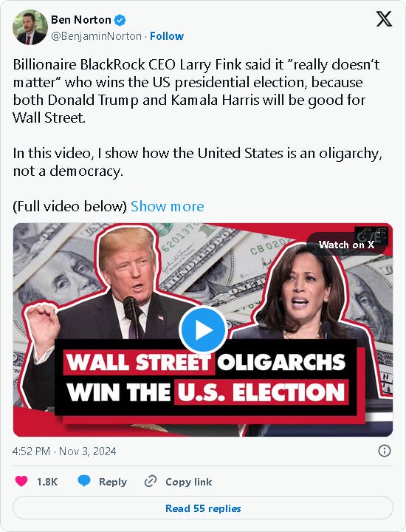Viewport: 406px width, 532px height.
Task: Open Read 55 replies
Action: click(x=203, y=508)
